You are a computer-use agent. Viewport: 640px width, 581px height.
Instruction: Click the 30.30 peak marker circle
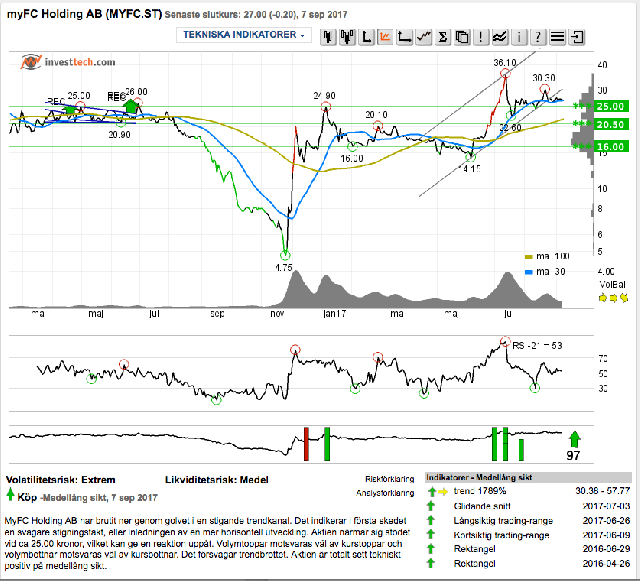544,89
